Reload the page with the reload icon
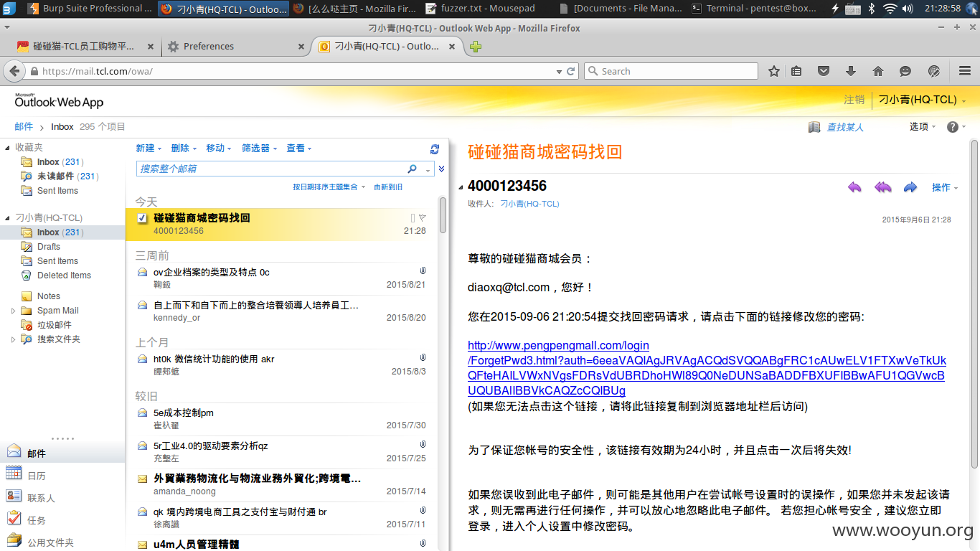 pos(571,71)
